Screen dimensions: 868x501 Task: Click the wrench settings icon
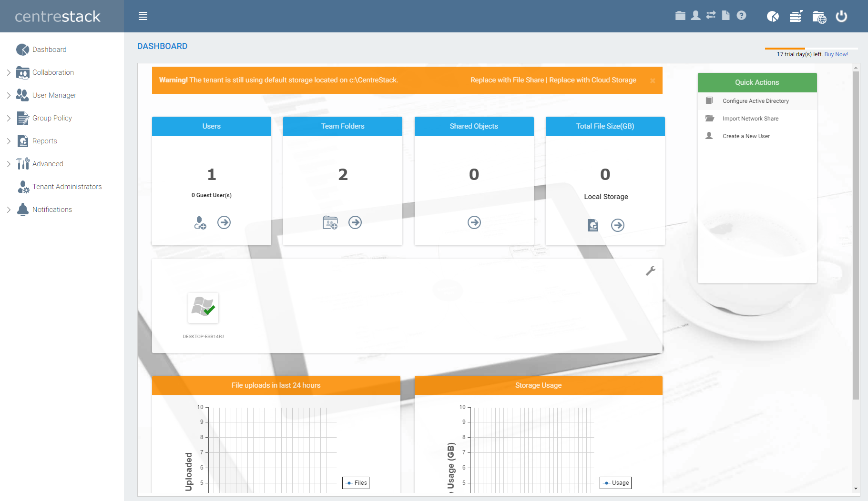click(x=651, y=271)
